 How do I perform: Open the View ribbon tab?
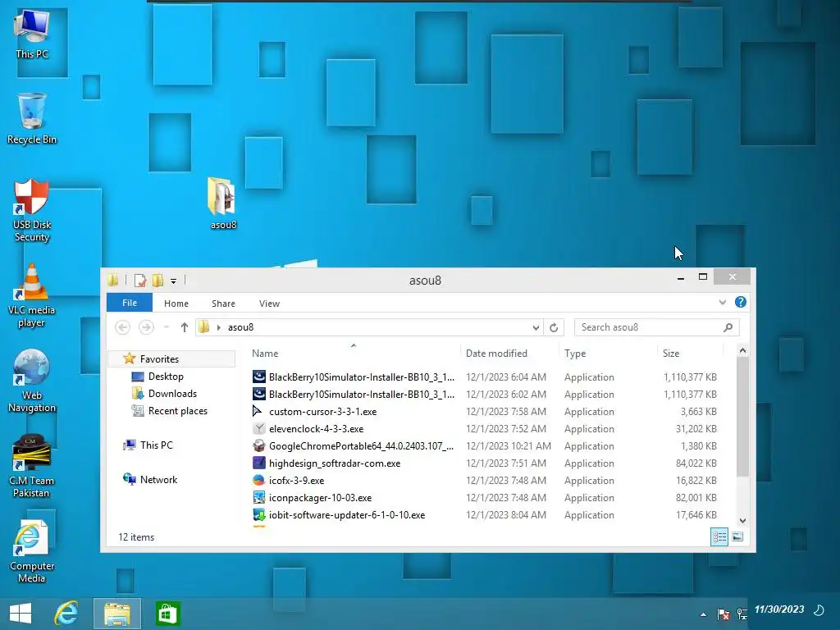pos(269,304)
